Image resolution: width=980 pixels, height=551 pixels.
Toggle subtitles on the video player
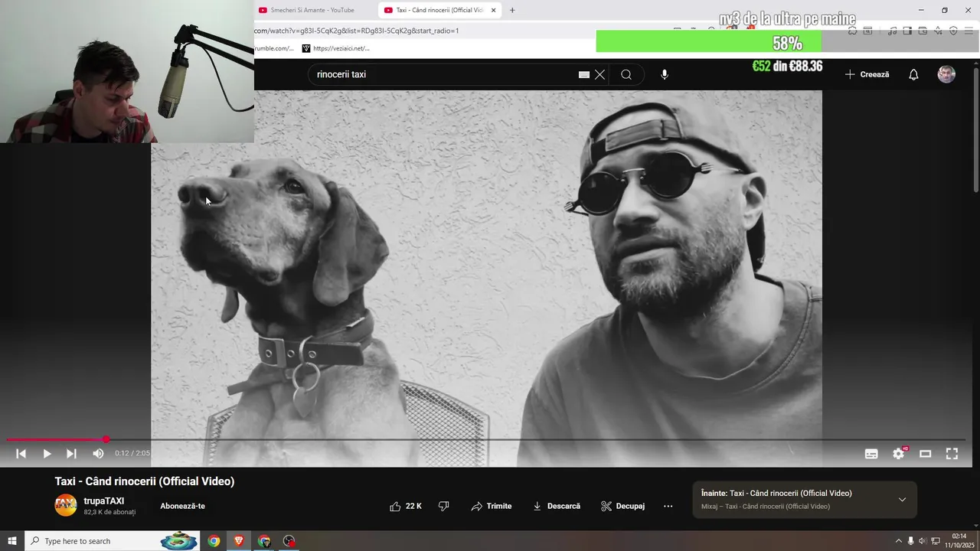tap(871, 454)
